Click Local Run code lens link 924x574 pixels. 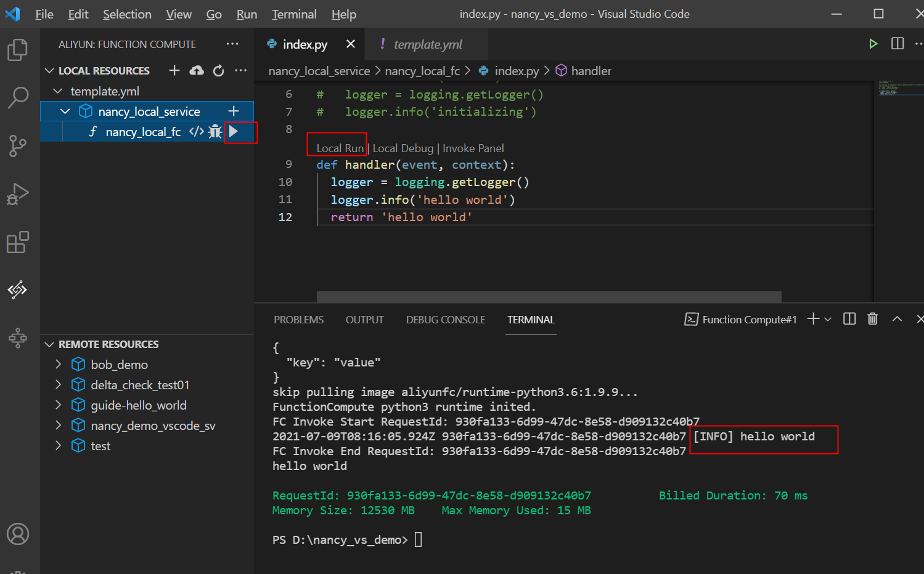[x=340, y=148]
